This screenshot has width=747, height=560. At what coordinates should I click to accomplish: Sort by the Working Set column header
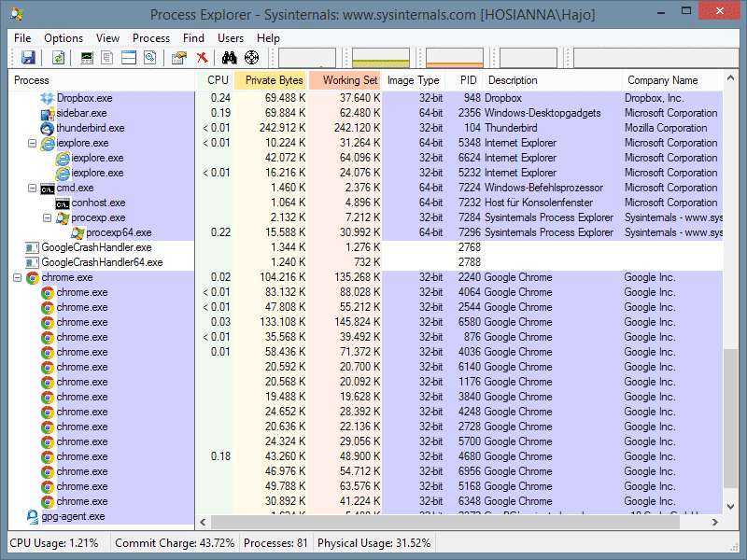point(345,80)
